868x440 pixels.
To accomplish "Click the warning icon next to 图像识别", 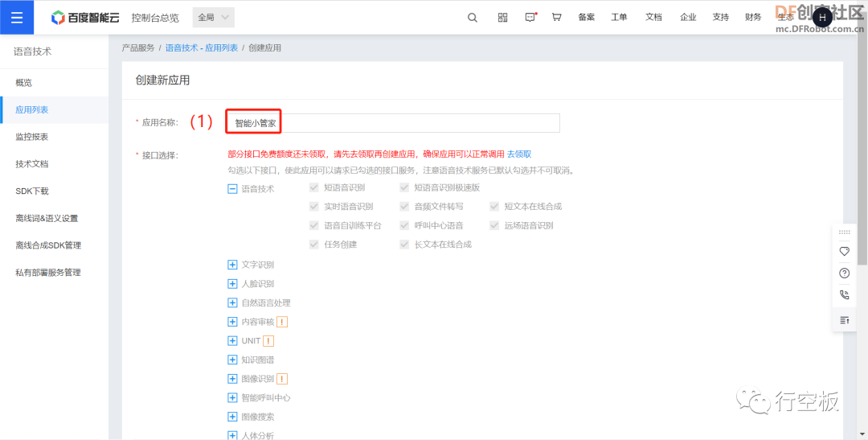I will (282, 379).
